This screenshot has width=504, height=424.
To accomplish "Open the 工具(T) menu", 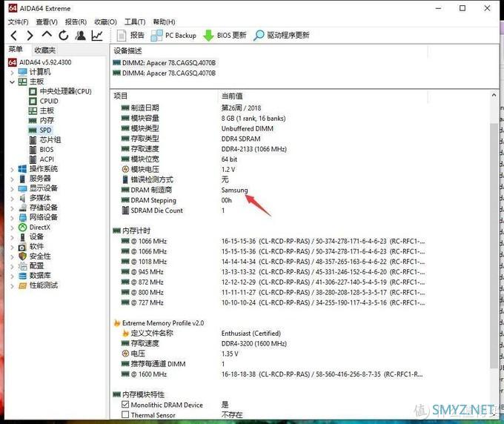I will (x=135, y=21).
